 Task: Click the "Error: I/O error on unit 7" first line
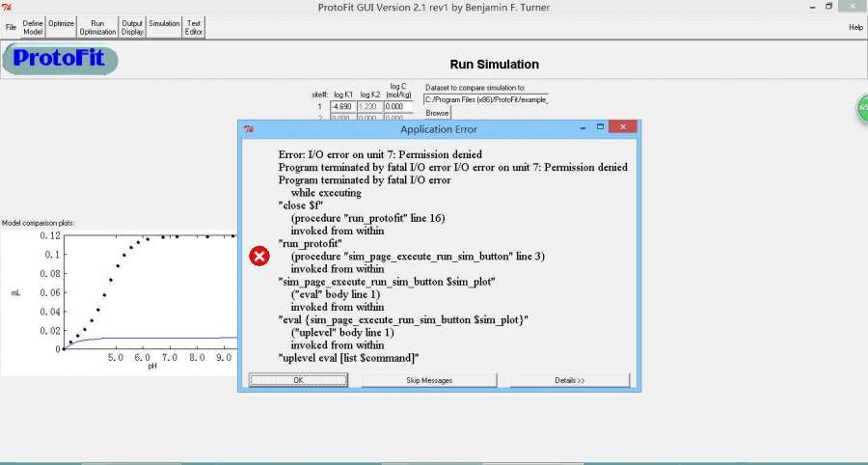click(x=380, y=154)
